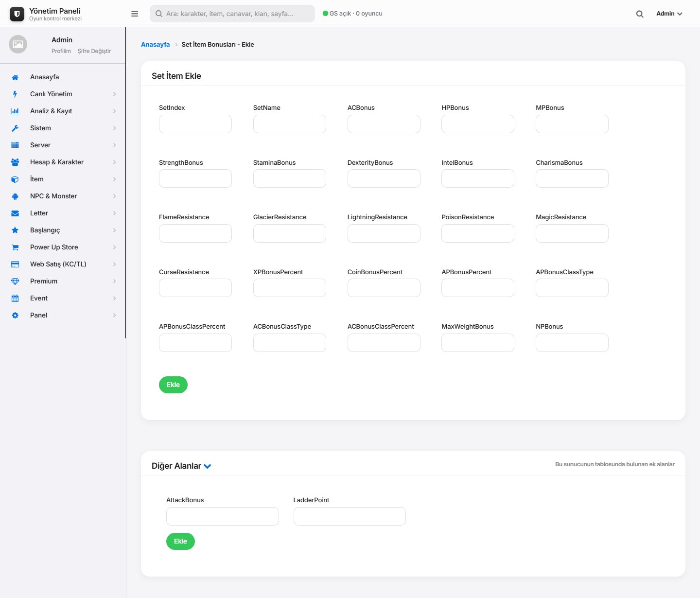Open the Sistem sidebar menu
700x598 pixels.
click(63, 128)
